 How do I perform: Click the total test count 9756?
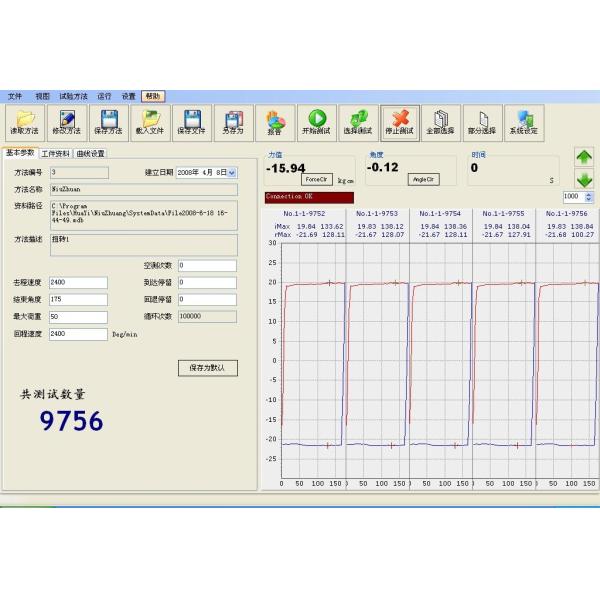click(x=72, y=421)
